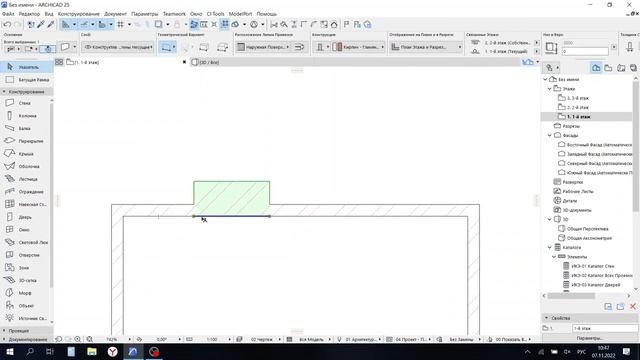Screen dimensions: 640x360
Task: Click the wall bottom offset input field
Action: [585, 51]
